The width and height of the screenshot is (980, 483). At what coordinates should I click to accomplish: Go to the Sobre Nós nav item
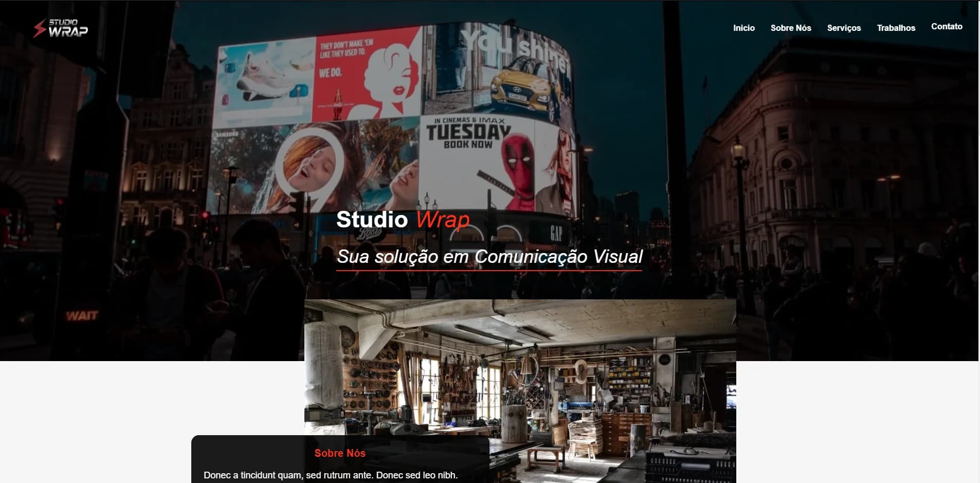pyautogui.click(x=791, y=28)
